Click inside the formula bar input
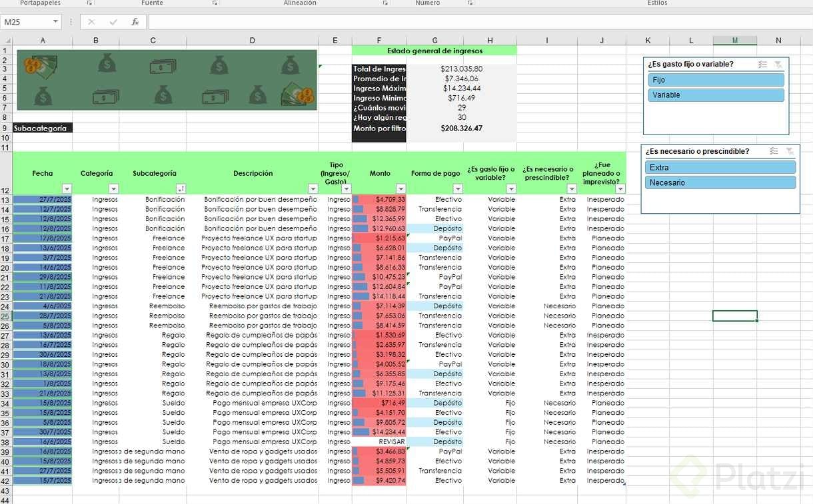Viewport: 813px width, 504px height. coord(480,22)
